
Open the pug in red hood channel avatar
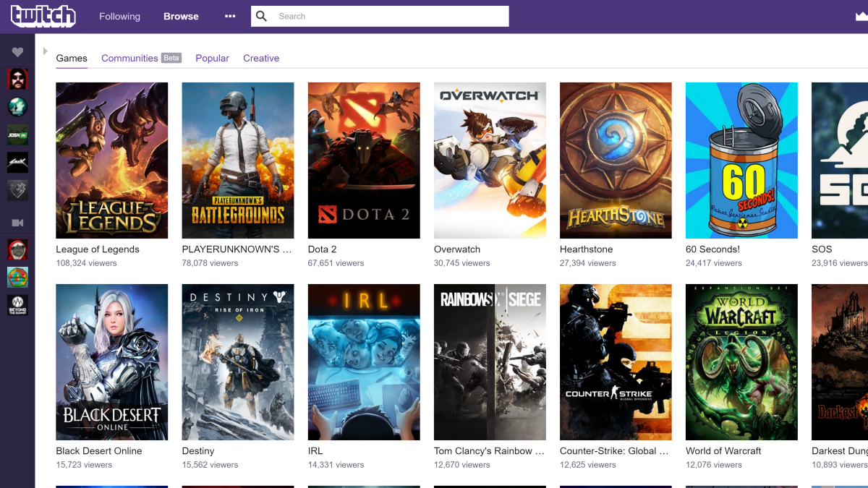tap(17, 249)
